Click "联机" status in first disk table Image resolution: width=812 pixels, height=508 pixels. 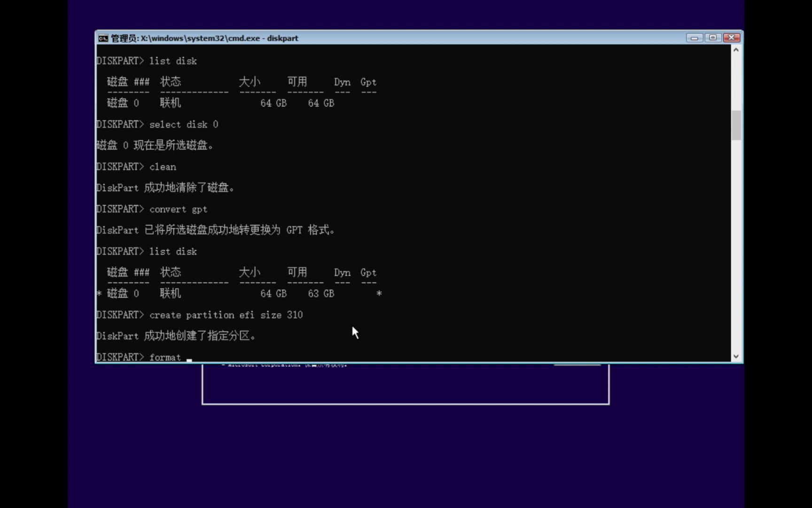pos(170,103)
